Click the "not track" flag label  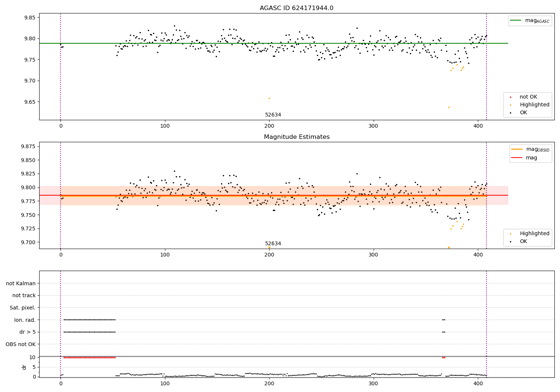pyautogui.click(x=24, y=296)
